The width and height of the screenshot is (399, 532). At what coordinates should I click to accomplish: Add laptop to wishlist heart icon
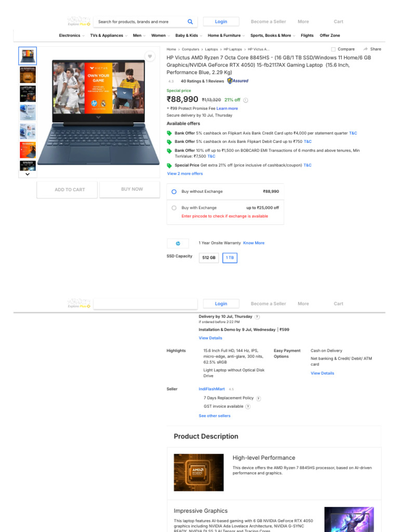point(150,56)
